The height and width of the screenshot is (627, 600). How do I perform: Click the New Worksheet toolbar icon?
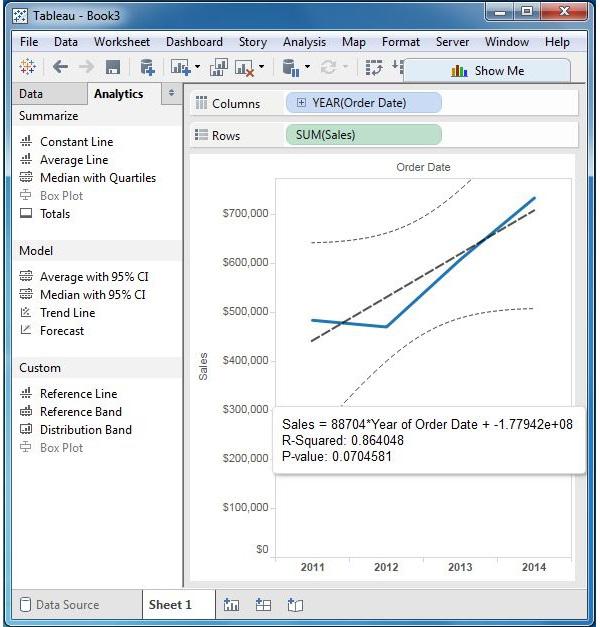tap(180, 67)
